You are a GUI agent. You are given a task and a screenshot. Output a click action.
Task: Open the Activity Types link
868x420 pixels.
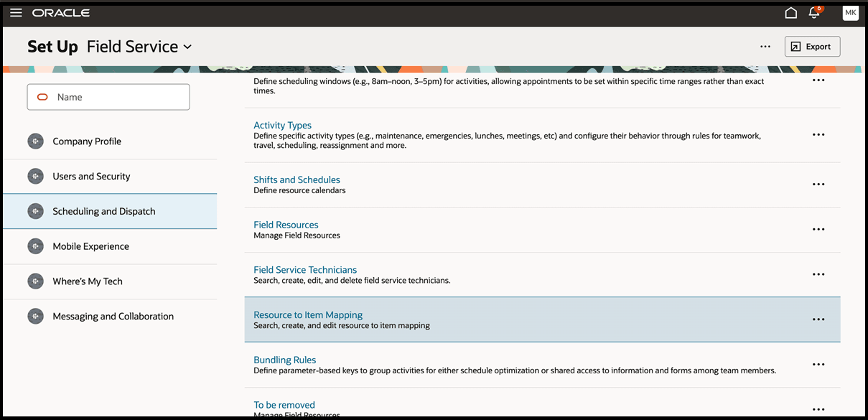coord(282,126)
